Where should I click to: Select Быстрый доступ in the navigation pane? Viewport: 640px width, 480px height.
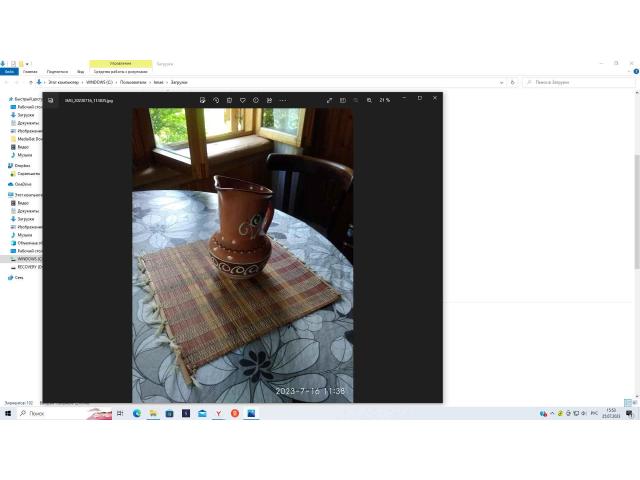click(25, 99)
